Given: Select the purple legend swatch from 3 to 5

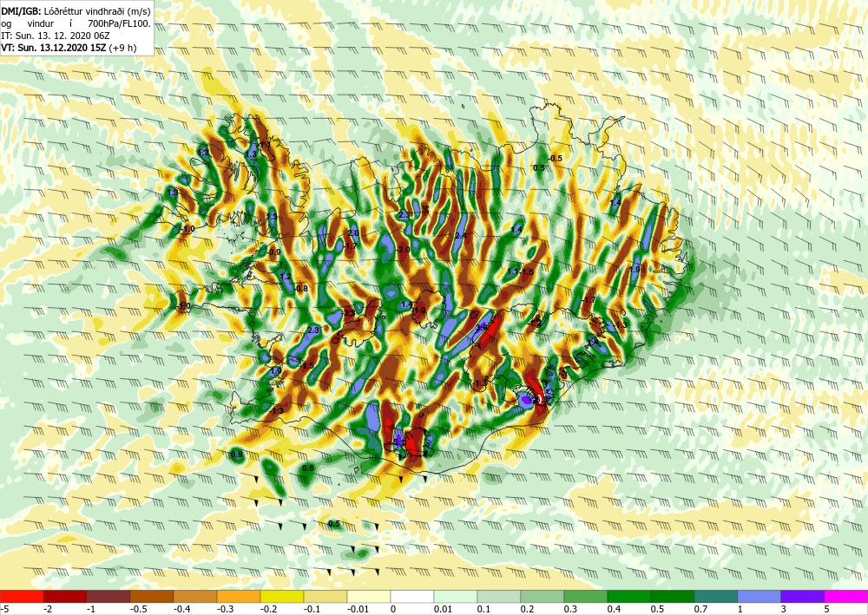Looking at the screenshot, I should (803, 596).
